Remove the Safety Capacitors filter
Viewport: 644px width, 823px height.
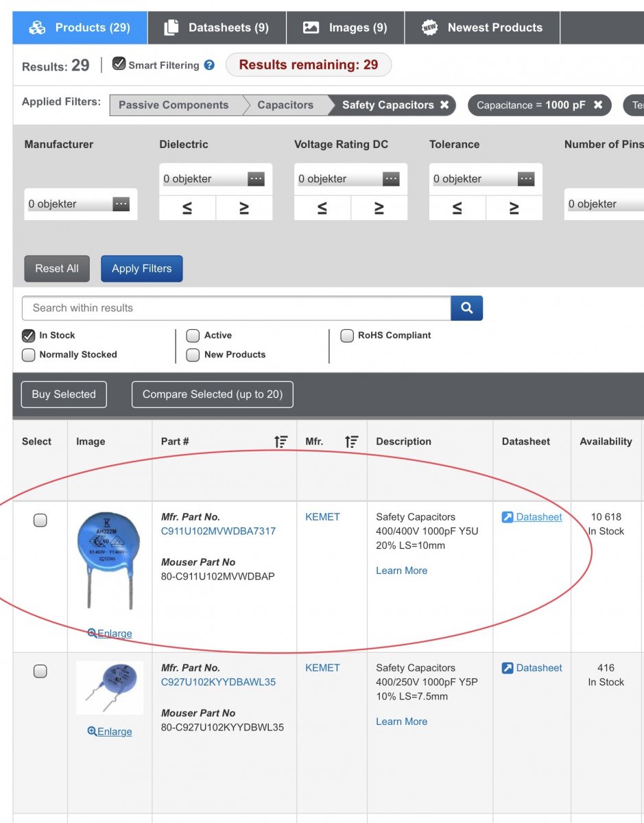point(444,105)
